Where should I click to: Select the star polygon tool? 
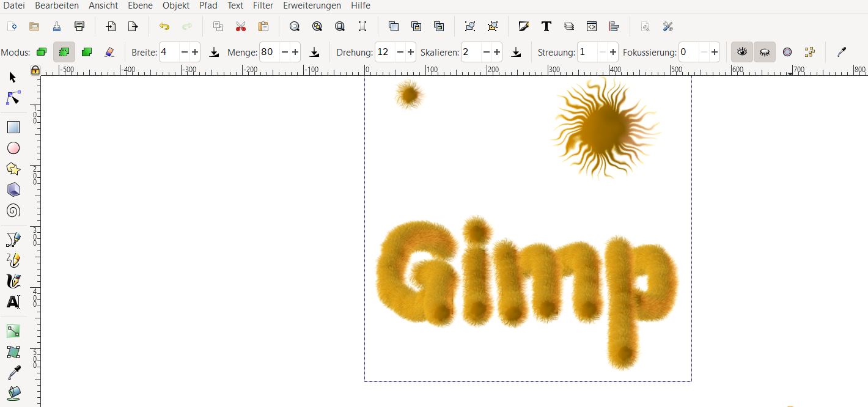tap(13, 169)
